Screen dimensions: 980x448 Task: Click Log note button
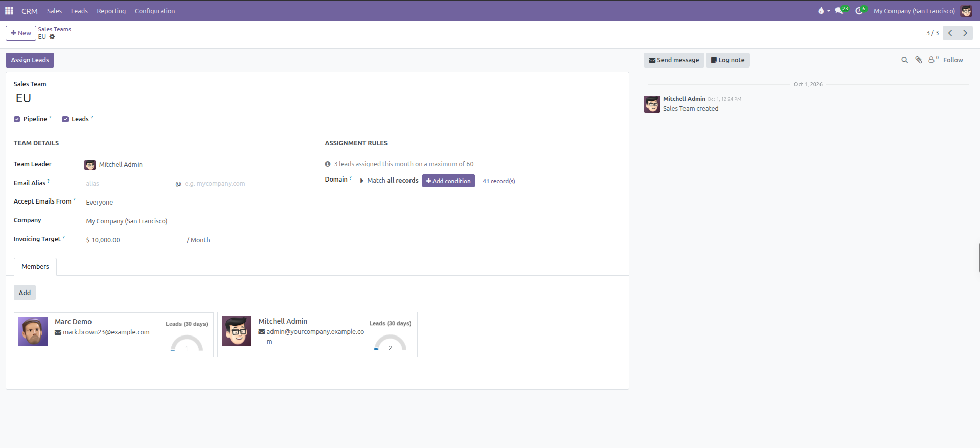point(727,60)
